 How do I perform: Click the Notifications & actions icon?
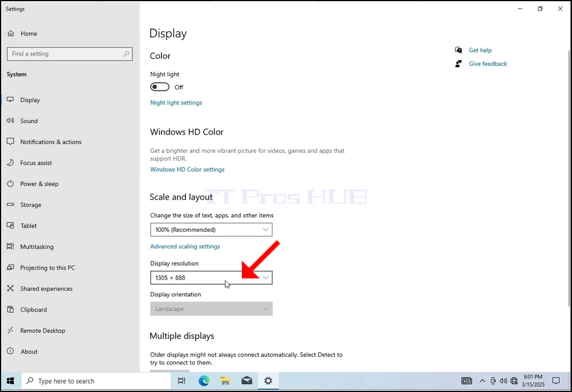click(10, 141)
